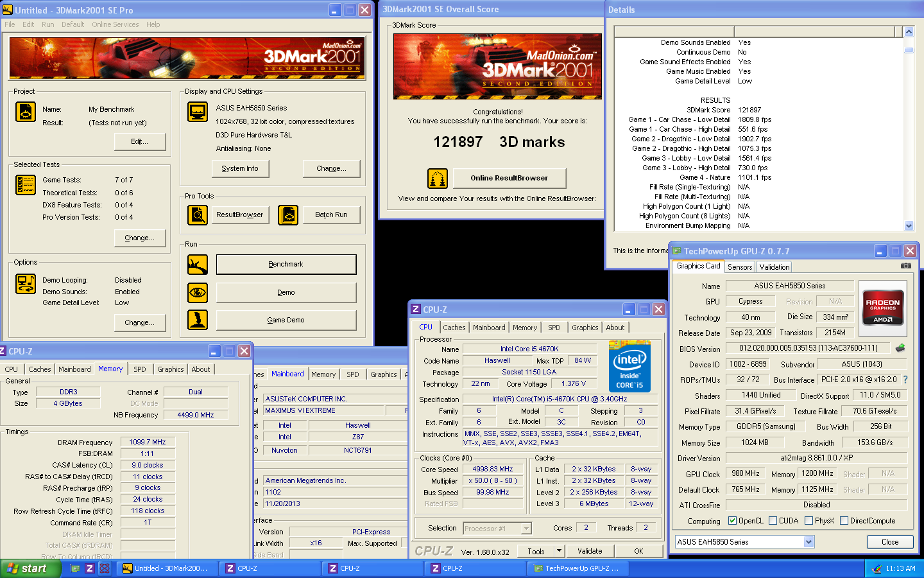924x578 pixels.
Task: Open the Help menu in 3DMark2001
Action: (x=153, y=24)
